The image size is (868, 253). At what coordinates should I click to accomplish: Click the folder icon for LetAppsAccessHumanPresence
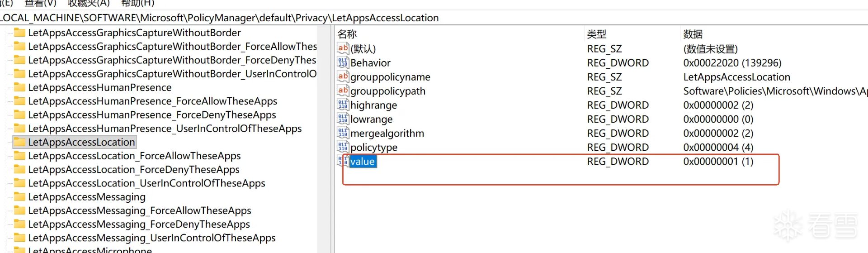(x=19, y=87)
